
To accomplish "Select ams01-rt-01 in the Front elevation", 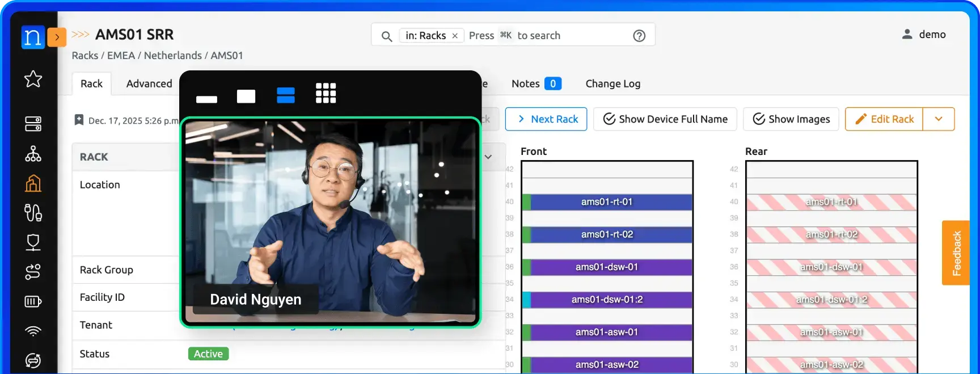I will tap(607, 202).
